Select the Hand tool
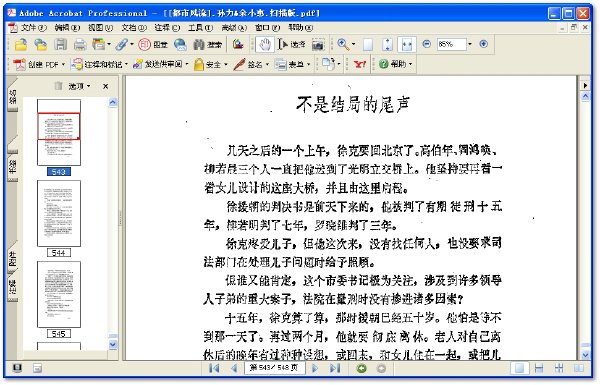600x385 pixels. tap(264, 45)
